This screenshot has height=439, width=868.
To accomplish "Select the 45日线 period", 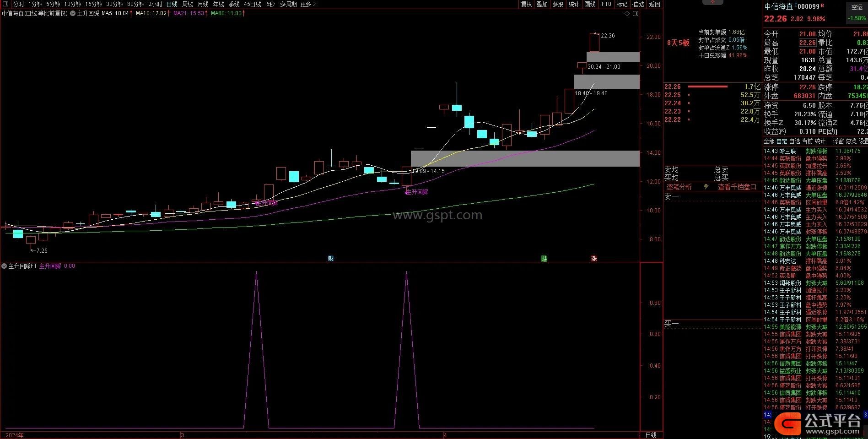I will click(x=253, y=4).
